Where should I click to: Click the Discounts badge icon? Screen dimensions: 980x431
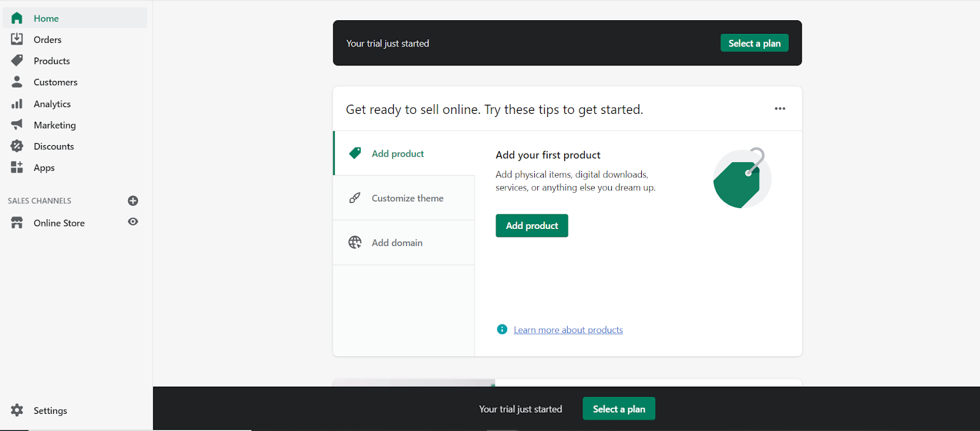point(17,146)
